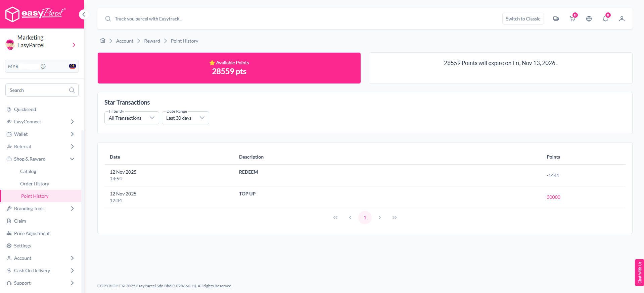Collapse the sidebar with arrow button

click(84, 14)
